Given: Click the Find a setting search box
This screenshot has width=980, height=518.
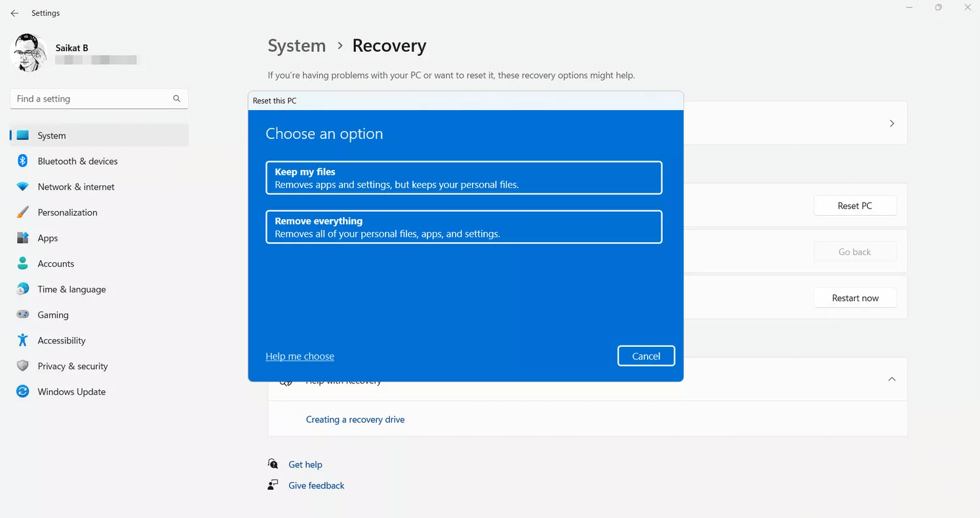Looking at the screenshot, I should pos(98,98).
